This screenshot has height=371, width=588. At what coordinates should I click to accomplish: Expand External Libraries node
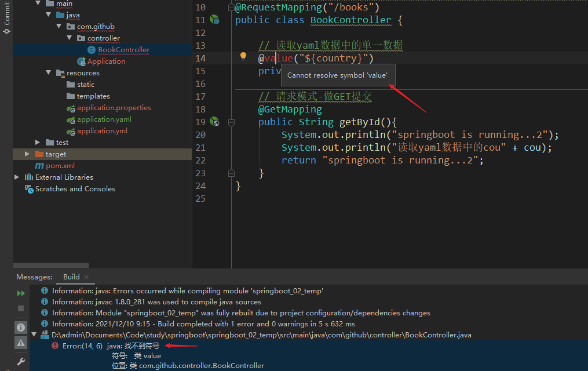click(x=16, y=177)
